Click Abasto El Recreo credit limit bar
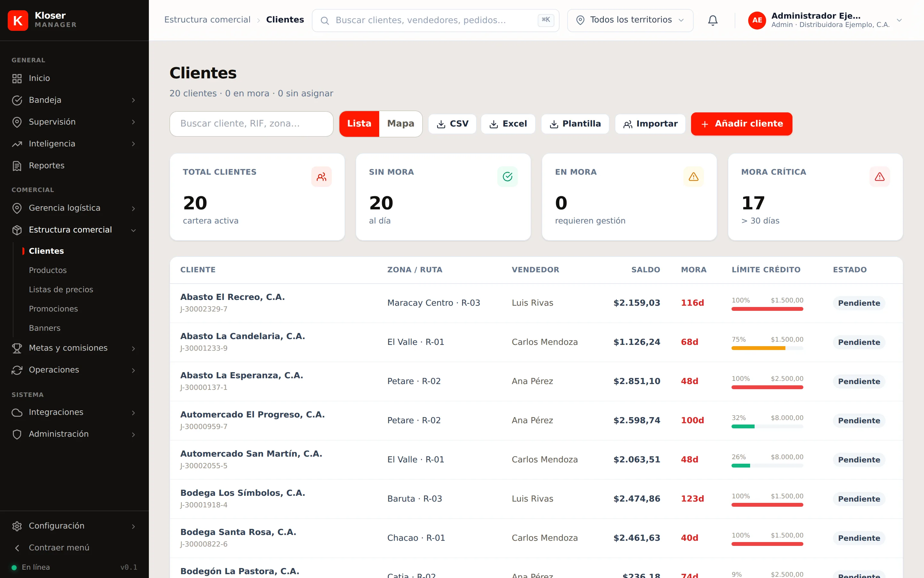Image resolution: width=924 pixels, height=578 pixels. click(767, 309)
